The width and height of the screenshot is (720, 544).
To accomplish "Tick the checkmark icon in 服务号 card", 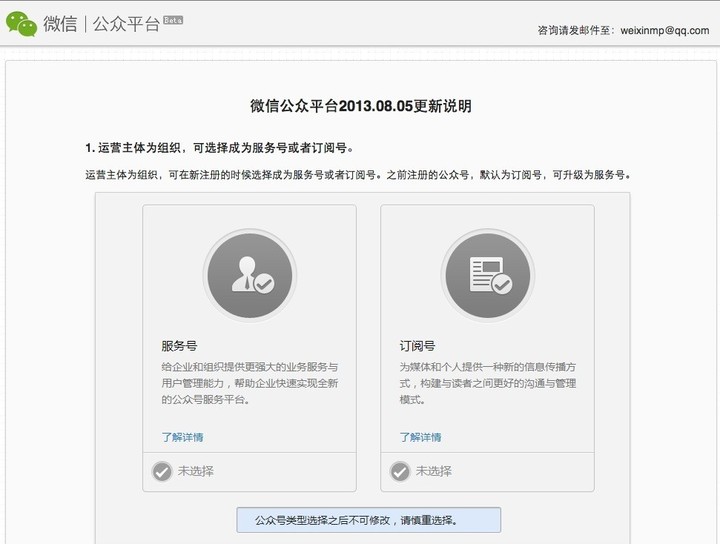I will coord(161,471).
